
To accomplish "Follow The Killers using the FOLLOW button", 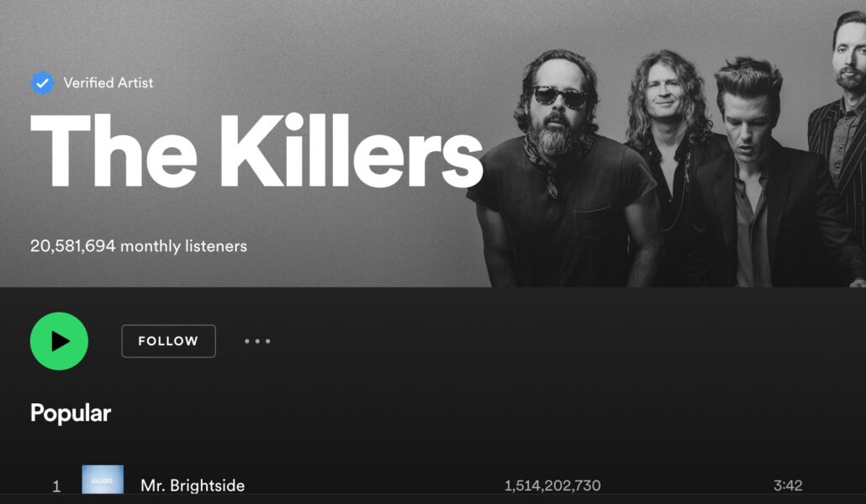I will 168,341.
